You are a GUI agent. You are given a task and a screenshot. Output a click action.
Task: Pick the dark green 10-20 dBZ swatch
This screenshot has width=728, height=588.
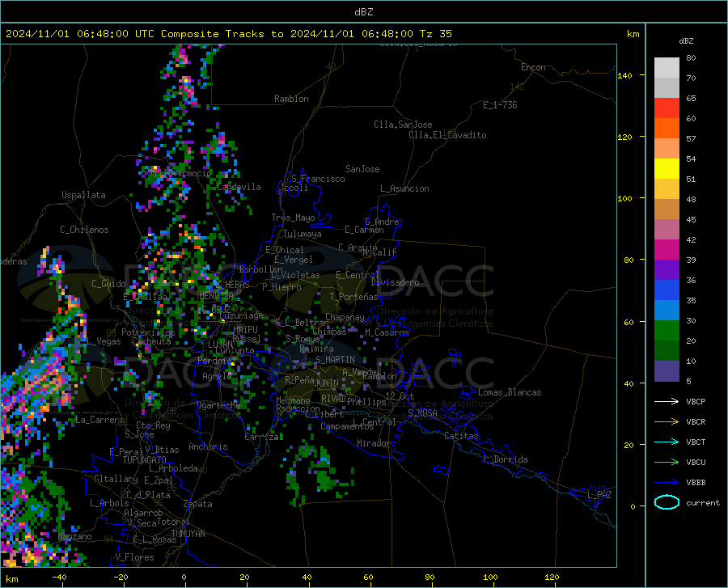(x=667, y=351)
